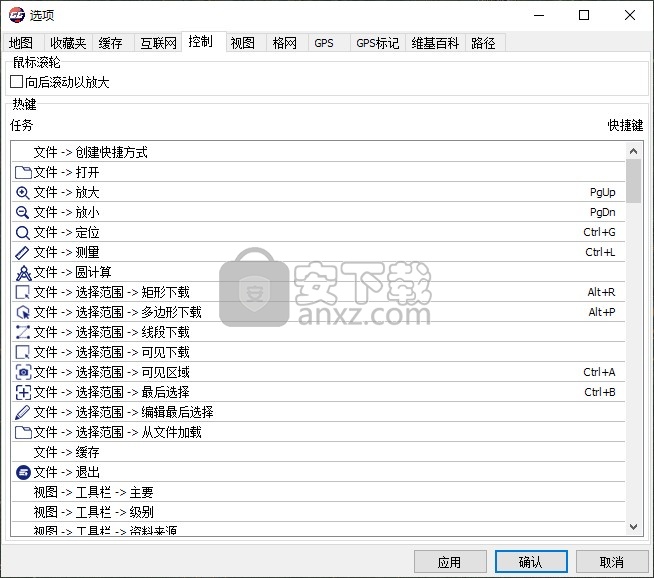Viewport: 654px width, 578px height.
Task: Click the line path icon for 线段下载
Action: pyautogui.click(x=23, y=332)
